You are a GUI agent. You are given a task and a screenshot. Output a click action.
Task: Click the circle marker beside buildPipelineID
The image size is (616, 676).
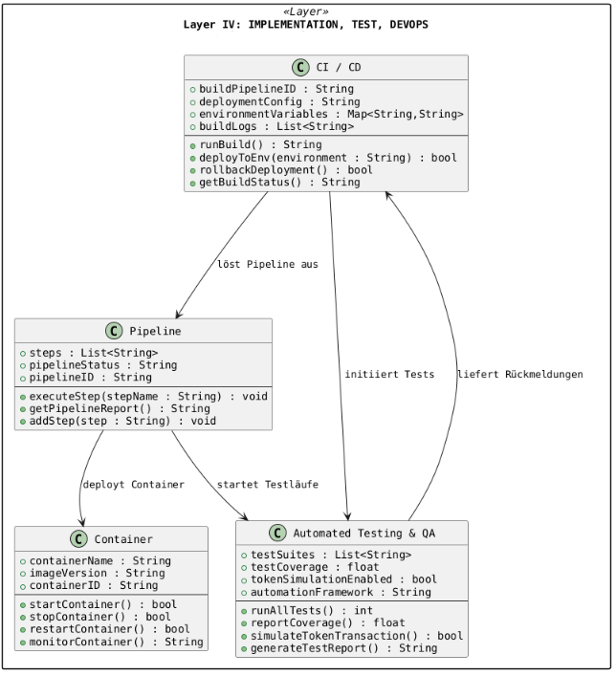pos(192,88)
